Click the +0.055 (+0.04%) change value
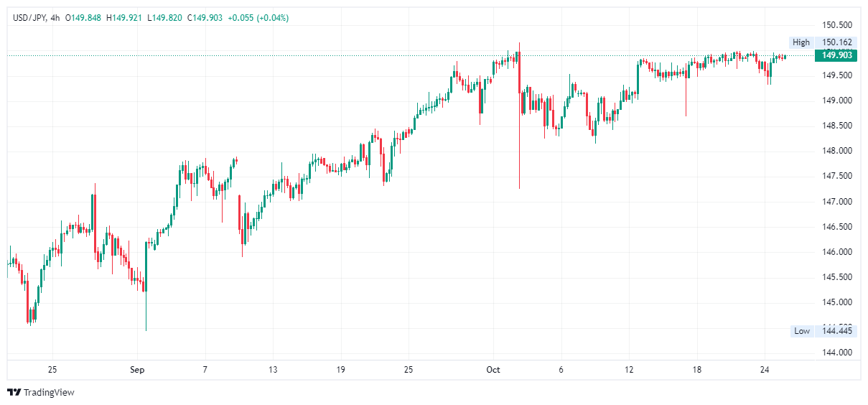Viewport: 868px width, 405px height. (x=258, y=18)
